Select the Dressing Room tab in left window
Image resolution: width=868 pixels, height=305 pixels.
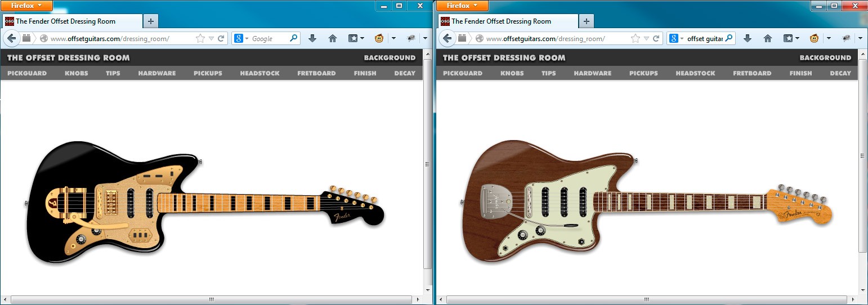[72, 21]
